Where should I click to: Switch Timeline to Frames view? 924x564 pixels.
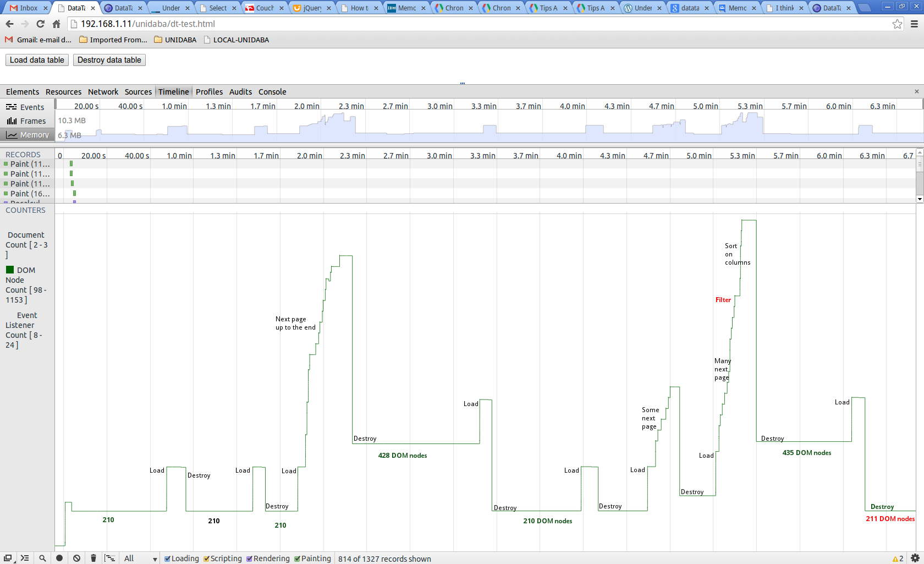(x=27, y=121)
